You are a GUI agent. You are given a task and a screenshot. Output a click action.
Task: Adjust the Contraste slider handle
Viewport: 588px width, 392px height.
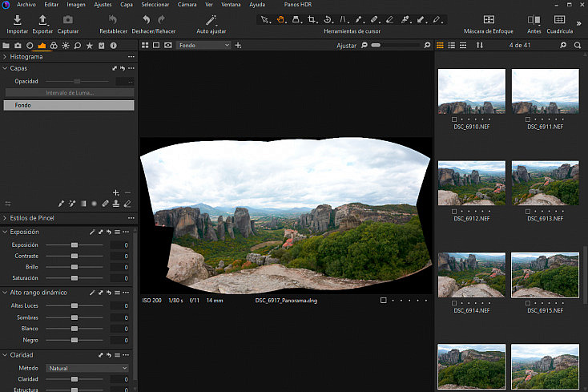[75, 256]
